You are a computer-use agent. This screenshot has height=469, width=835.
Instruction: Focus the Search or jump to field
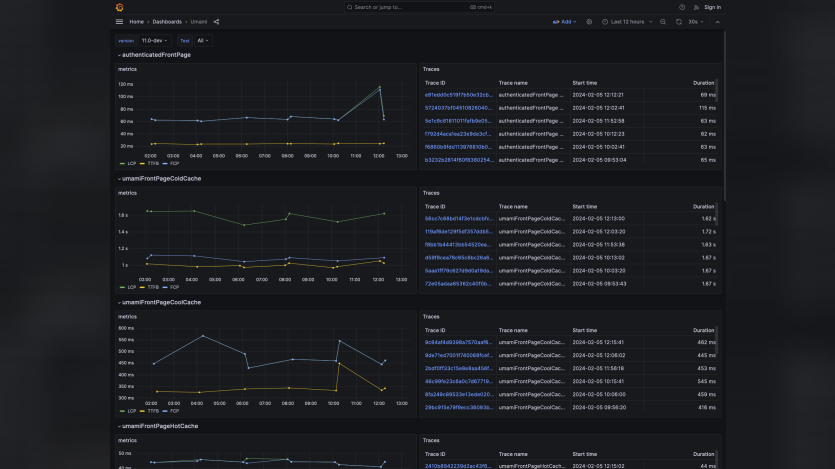point(419,7)
